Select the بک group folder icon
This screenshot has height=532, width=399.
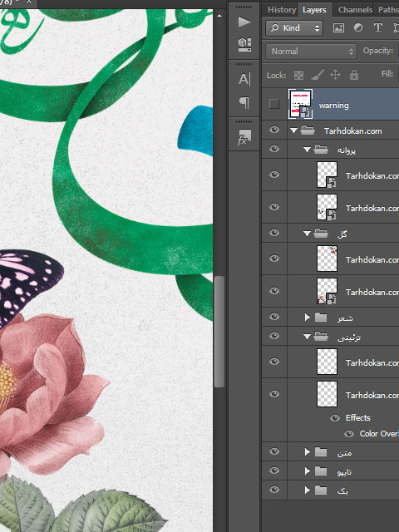click(321, 490)
